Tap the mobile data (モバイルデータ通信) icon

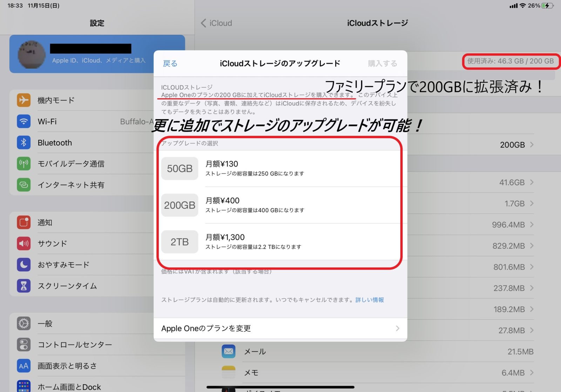tap(23, 163)
